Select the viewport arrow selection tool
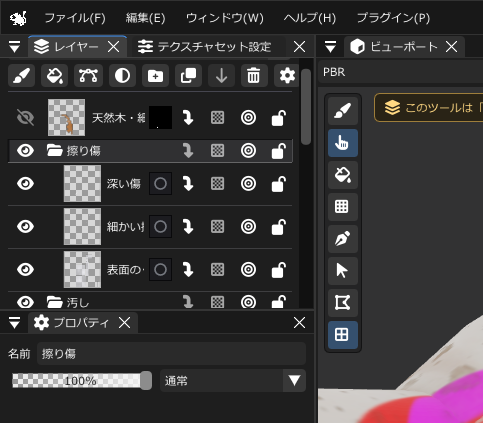483x423 pixels. coord(343,271)
